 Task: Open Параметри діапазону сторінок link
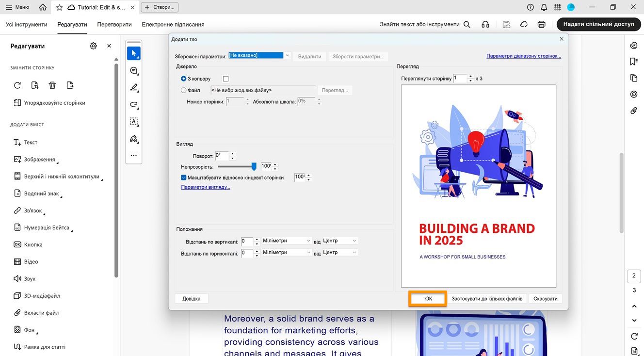(x=524, y=56)
